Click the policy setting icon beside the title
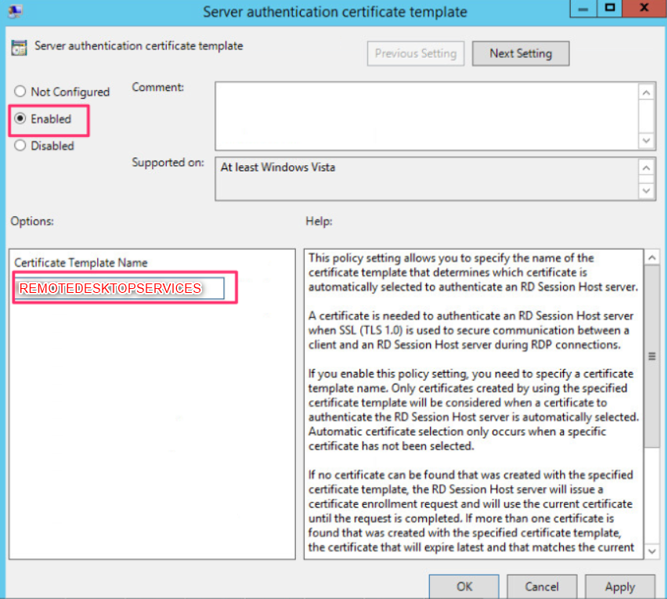Screen dimensions: 667x599 19,48
